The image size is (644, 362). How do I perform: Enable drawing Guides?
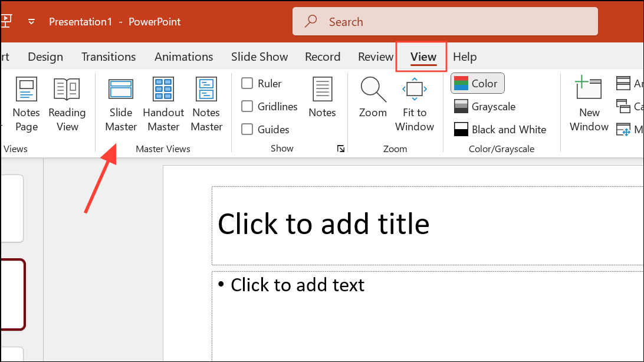[x=247, y=129]
